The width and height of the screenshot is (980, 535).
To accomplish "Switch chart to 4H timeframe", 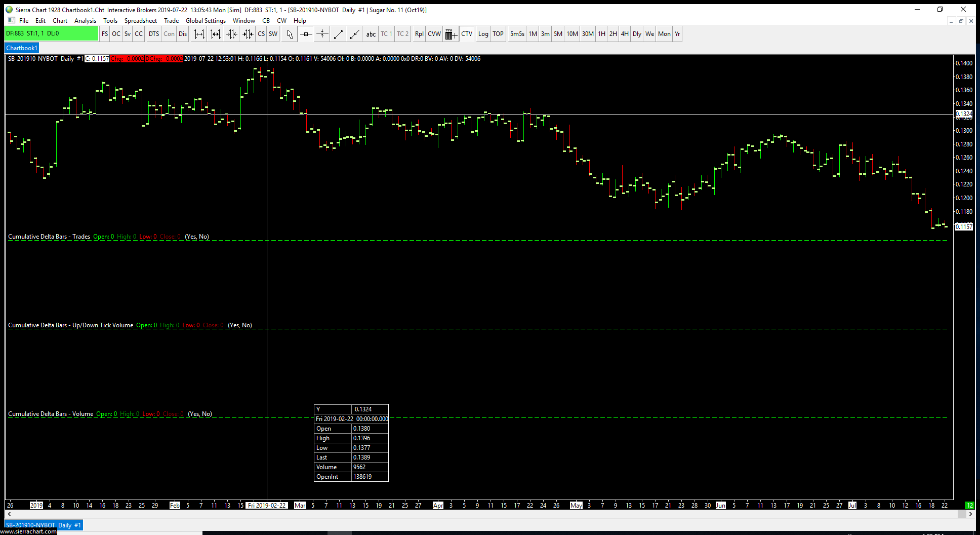I will point(625,34).
